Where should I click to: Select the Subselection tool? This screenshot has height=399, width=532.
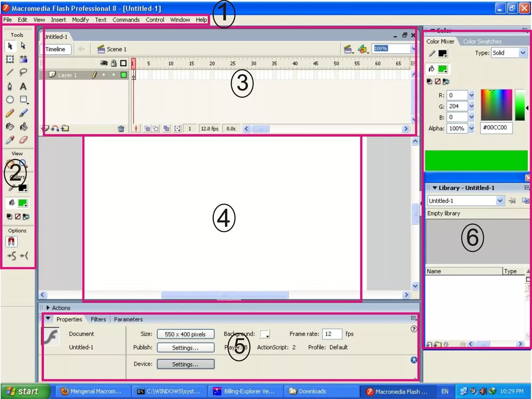[x=23, y=46]
